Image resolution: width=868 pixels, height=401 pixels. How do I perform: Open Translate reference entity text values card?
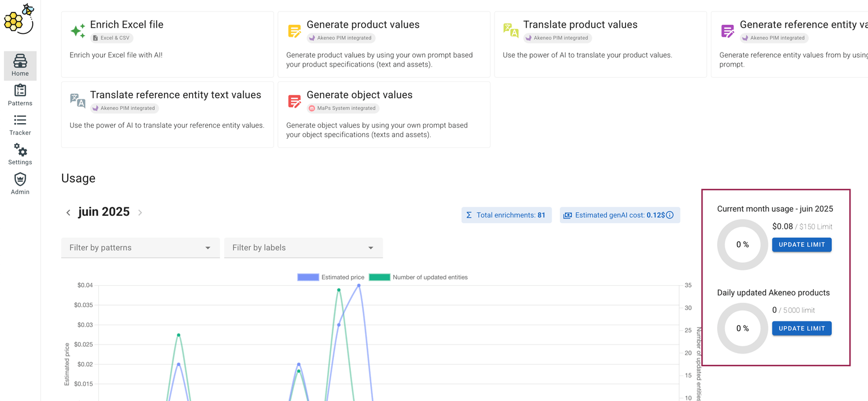(167, 114)
